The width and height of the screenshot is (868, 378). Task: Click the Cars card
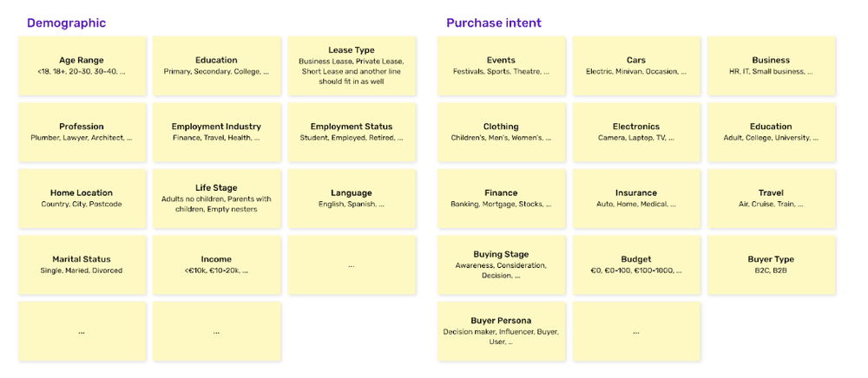[x=636, y=66]
